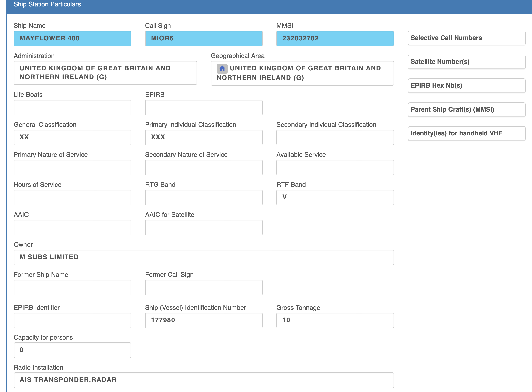Click the 'MMSI' label
Image resolution: width=532 pixels, height=392 pixels.
coord(285,26)
